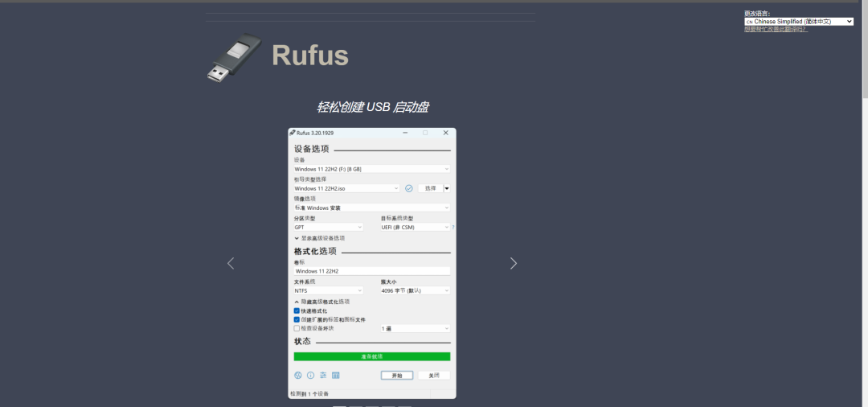Open the Rufus about info icon
The height and width of the screenshot is (407, 868).
(x=310, y=376)
